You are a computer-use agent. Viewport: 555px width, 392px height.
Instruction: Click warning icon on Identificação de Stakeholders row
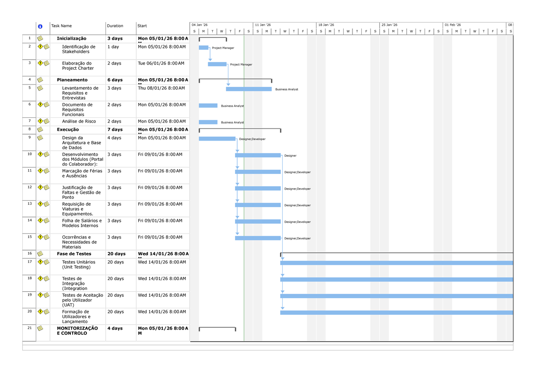click(40, 47)
